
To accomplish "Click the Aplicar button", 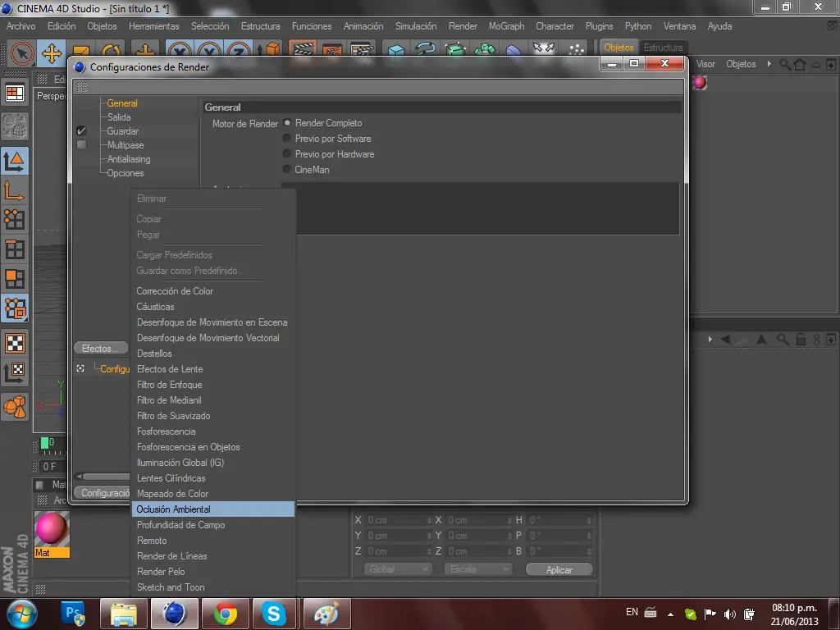I will point(559,569).
